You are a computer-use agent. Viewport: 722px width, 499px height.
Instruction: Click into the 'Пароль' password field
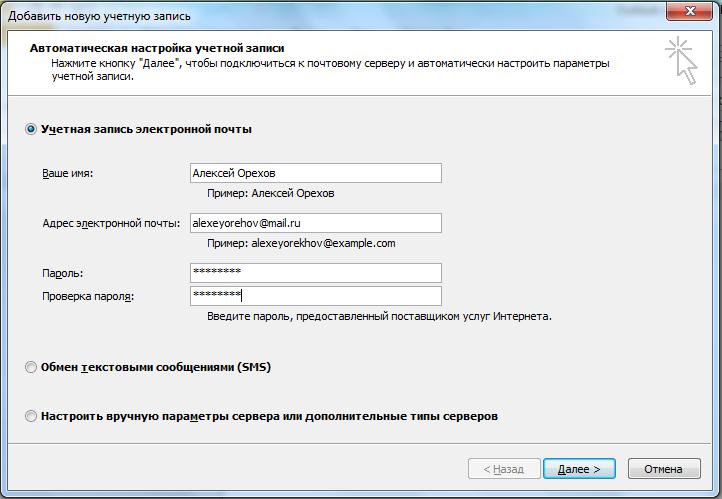[x=315, y=272]
